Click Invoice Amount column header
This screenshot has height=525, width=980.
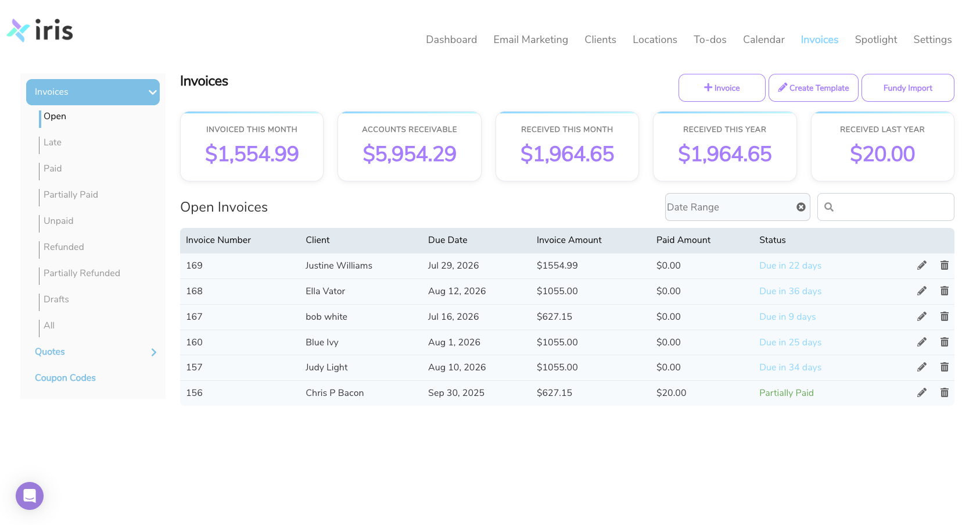[569, 240]
